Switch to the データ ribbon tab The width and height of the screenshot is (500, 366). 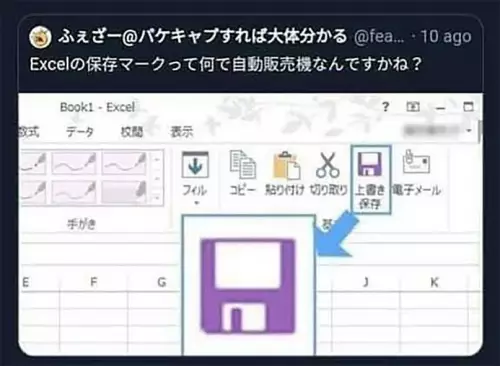click(x=80, y=132)
